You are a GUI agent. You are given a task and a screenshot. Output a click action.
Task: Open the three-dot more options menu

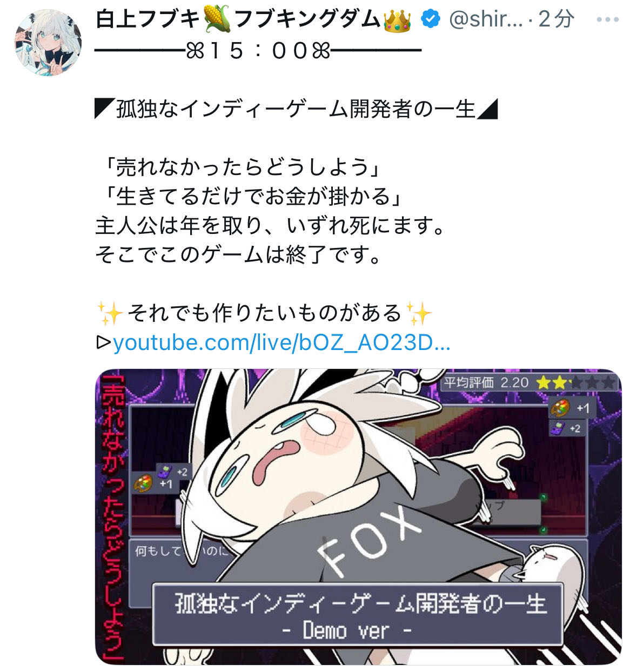point(607,20)
